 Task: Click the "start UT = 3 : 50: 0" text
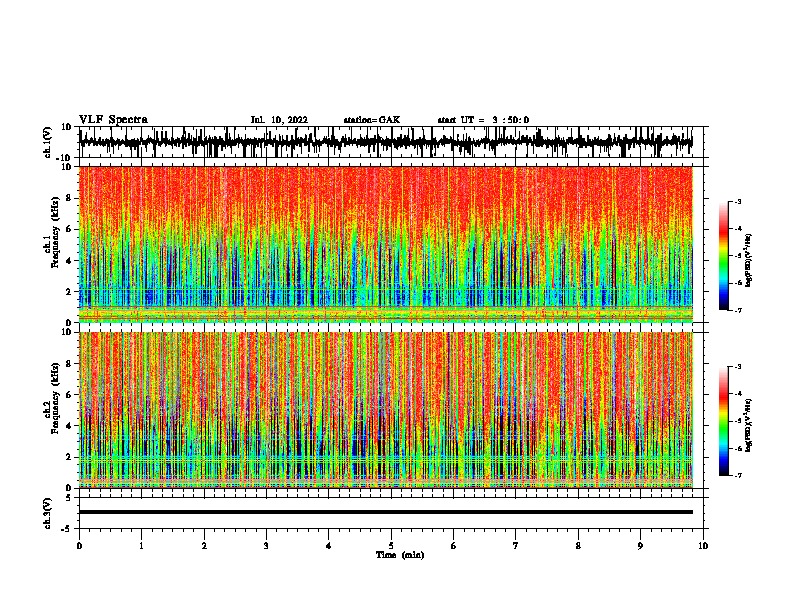tap(483, 120)
